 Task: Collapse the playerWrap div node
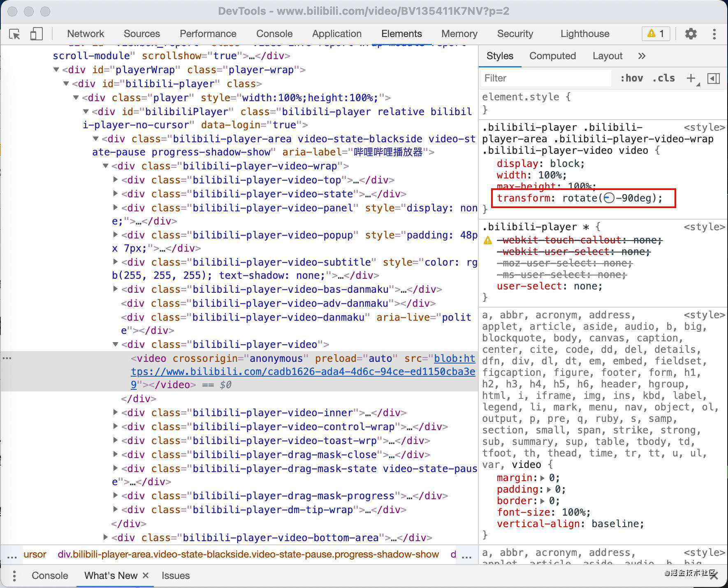[56, 70]
